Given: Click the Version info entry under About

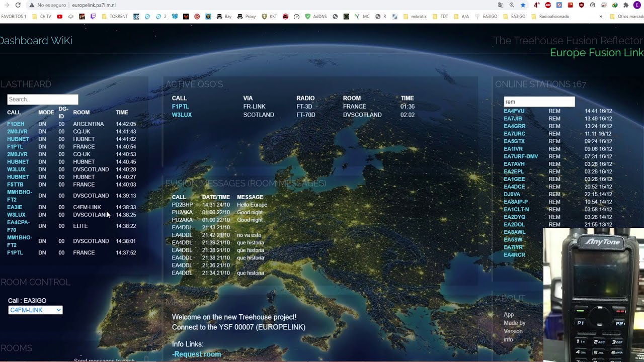Looking at the screenshot, I should [x=513, y=335].
